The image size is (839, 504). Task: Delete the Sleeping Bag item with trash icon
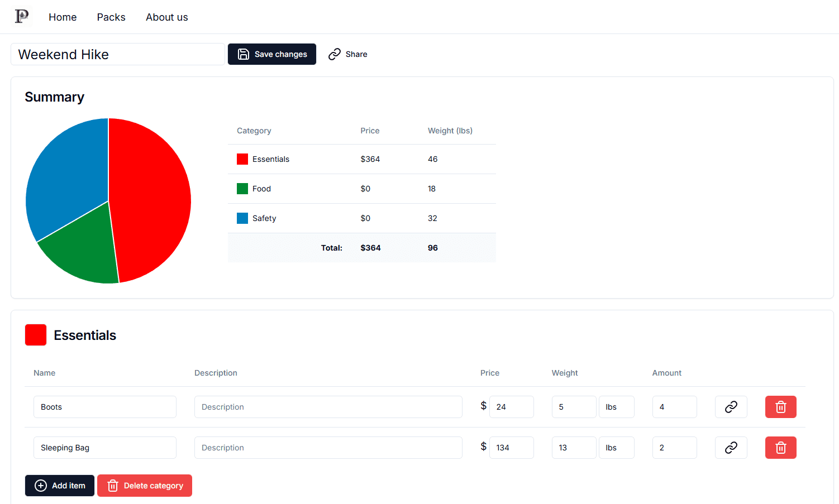(x=780, y=448)
